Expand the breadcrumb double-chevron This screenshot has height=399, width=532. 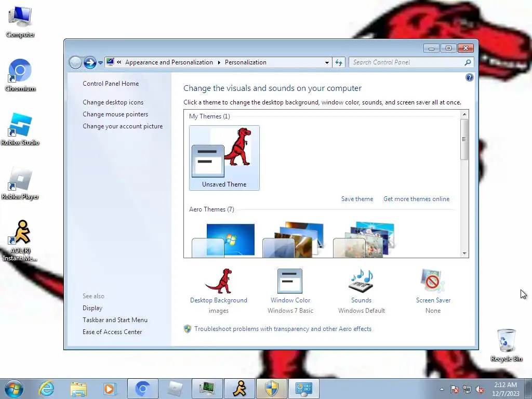[119, 62]
